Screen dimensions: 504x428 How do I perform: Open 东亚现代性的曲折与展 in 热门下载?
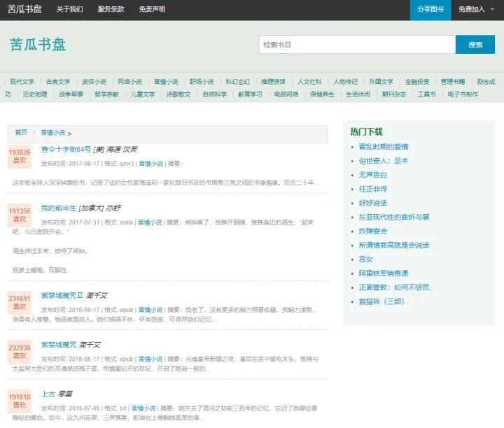(394, 217)
